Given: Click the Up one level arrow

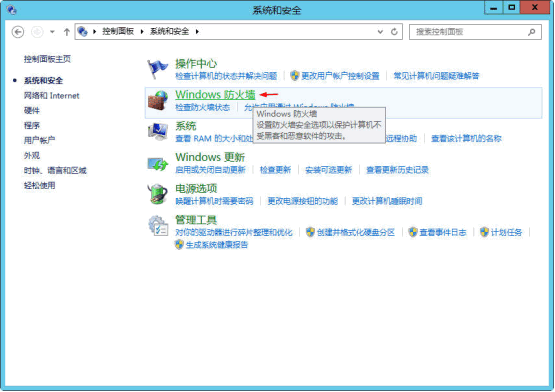Looking at the screenshot, I should tap(67, 32).
